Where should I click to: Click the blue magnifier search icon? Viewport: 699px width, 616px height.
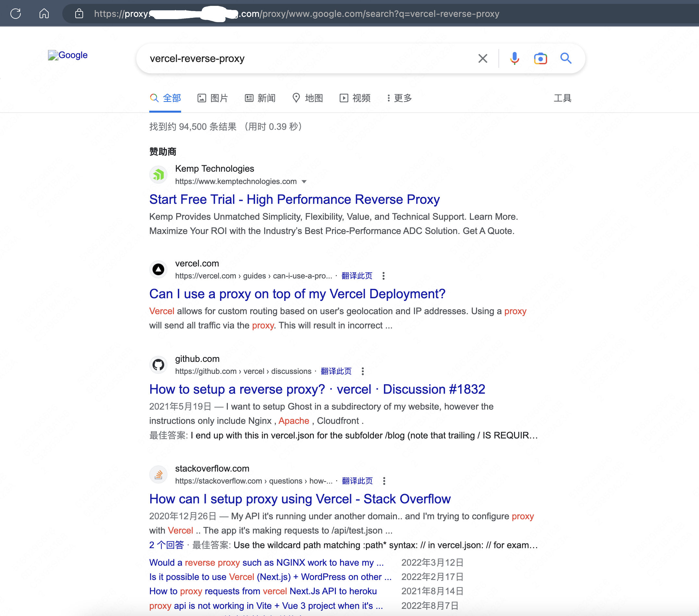(566, 58)
